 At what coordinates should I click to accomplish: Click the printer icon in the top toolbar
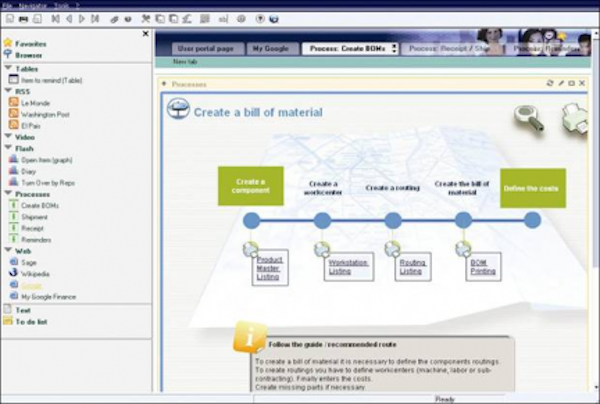(23, 19)
